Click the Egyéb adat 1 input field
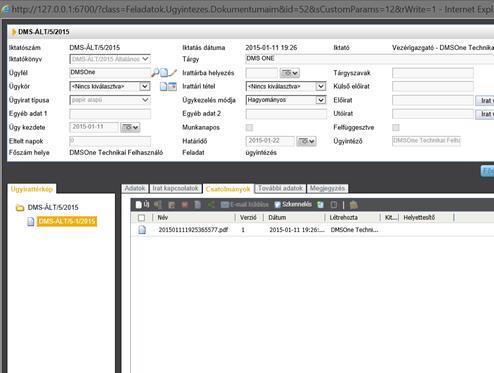 click(x=110, y=114)
